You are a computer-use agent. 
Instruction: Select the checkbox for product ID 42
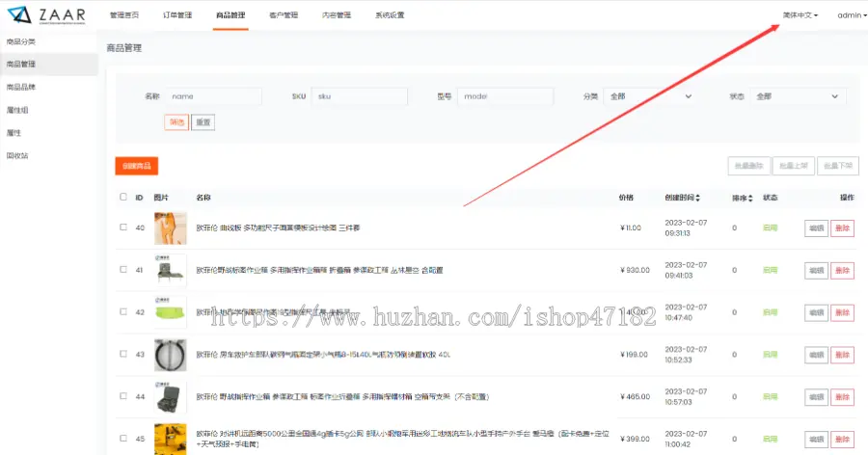tap(122, 312)
